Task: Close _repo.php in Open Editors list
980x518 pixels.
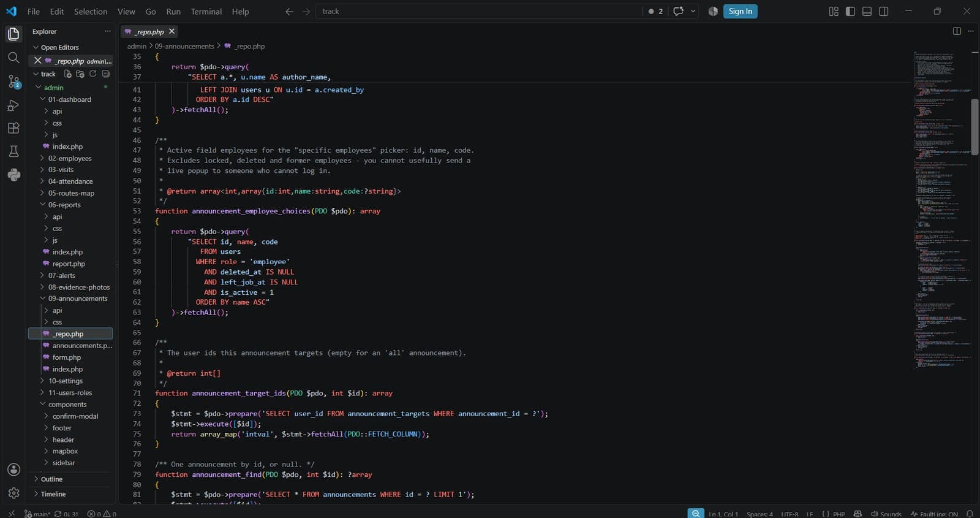Action: point(37,61)
